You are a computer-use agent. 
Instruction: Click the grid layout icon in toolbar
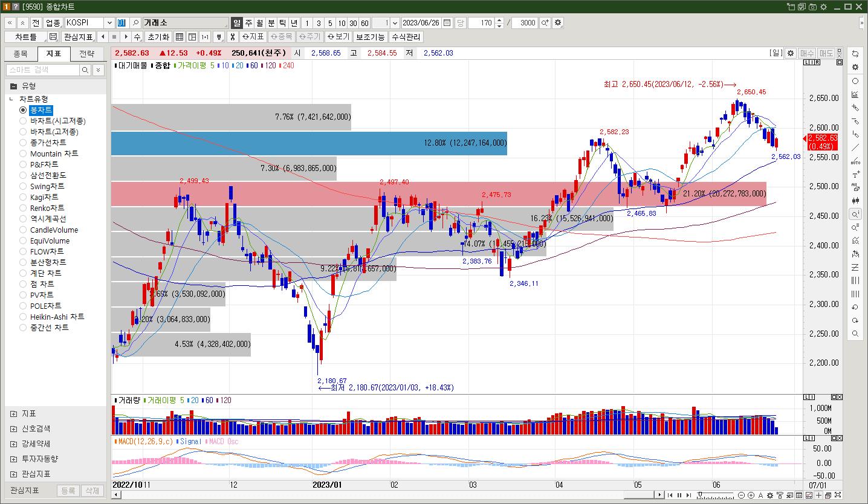pos(180,37)
